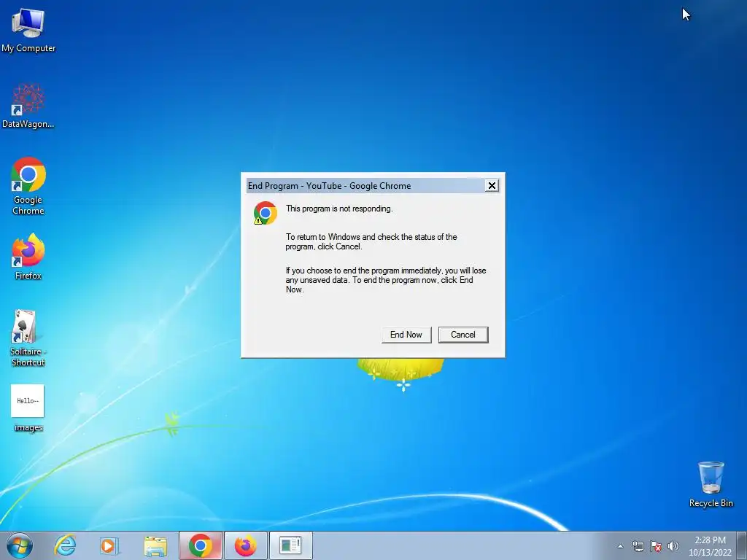Viewport: 747px width, 560px height.
Task: Select the Recycle Bin icon
Action: click(x=711, y=484)
